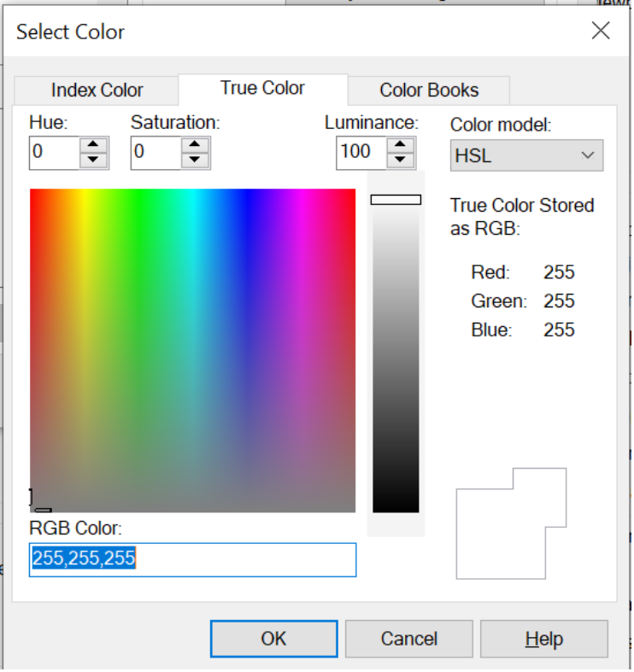This screenshot has height=672, width=634.
Task: Click the Luminance value input box
Action: pos(361,153)
